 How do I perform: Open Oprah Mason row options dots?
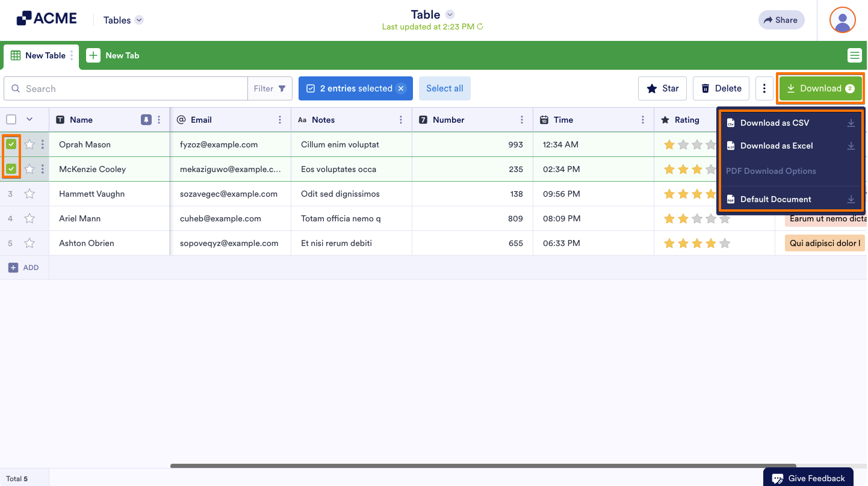click(42, 144)
